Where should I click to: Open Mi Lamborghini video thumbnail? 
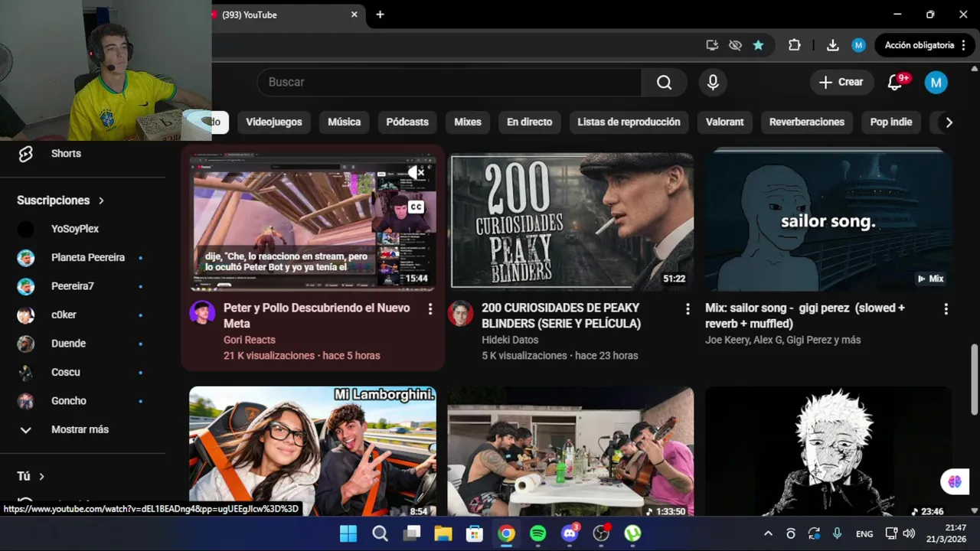(x=313, y=452)
